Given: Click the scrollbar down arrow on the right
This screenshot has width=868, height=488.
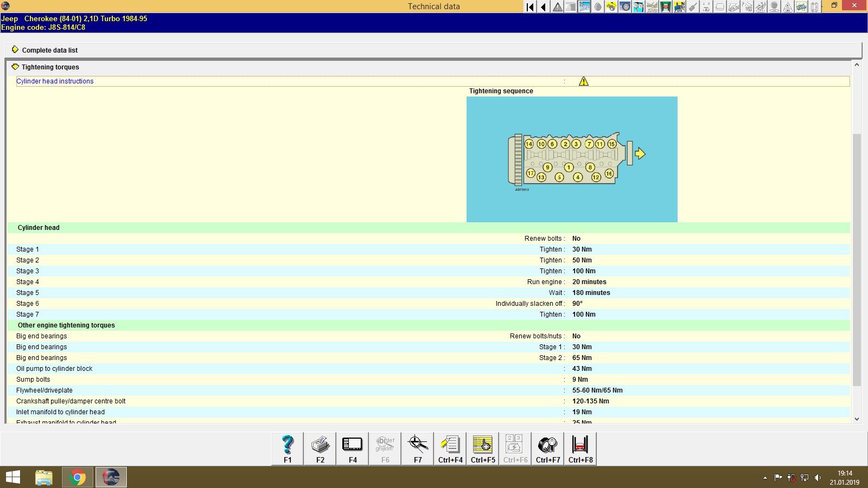Looking at the screenshot, I should point(858,419).
